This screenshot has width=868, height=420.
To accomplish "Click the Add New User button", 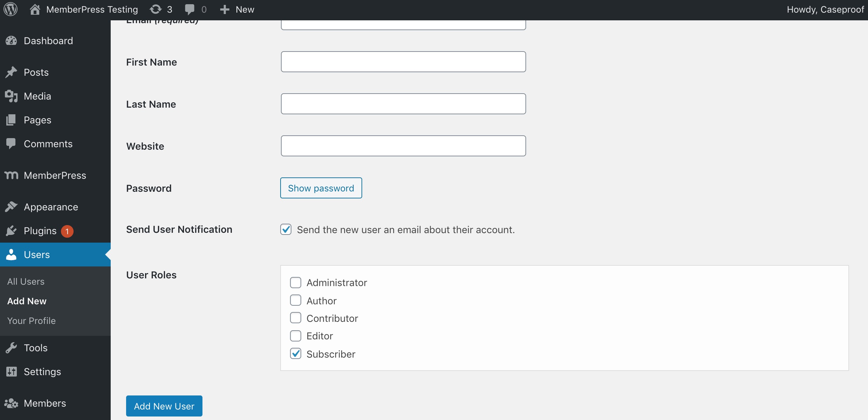I will (164, 406).
